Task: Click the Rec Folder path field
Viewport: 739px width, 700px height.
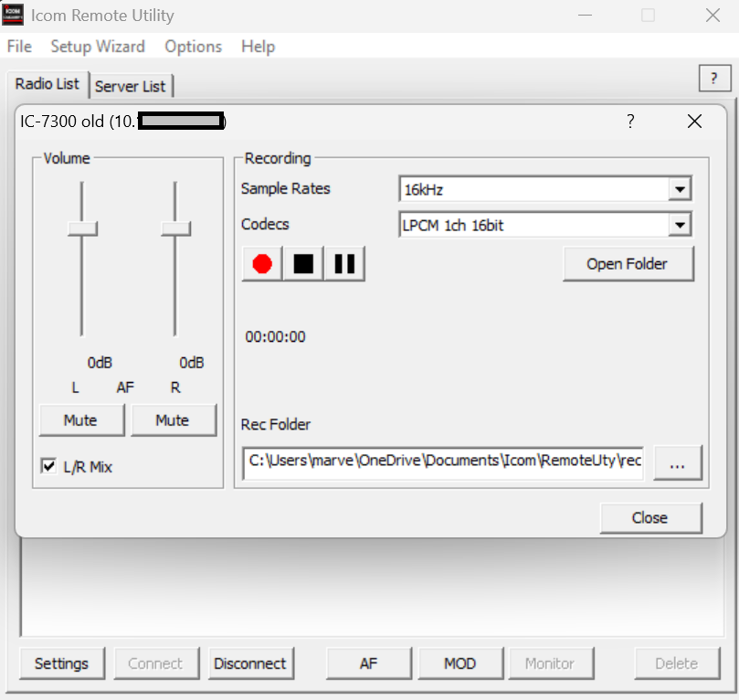Action: coord(443,462)
